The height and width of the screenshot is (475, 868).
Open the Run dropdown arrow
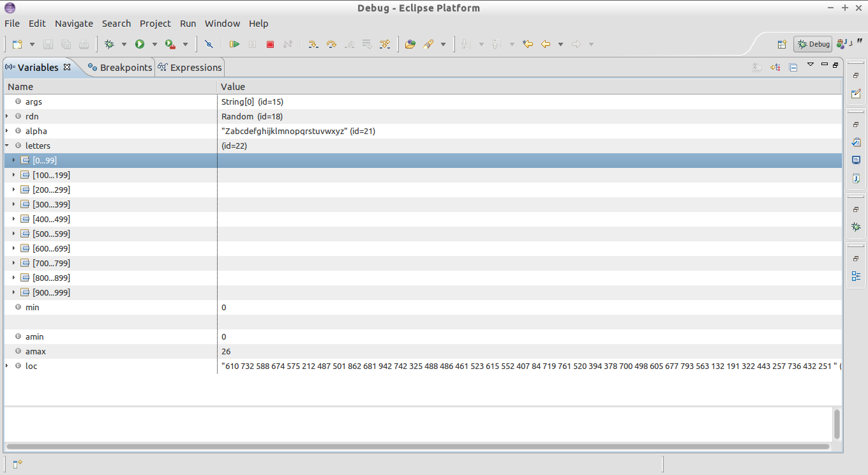tap(154, 43)
